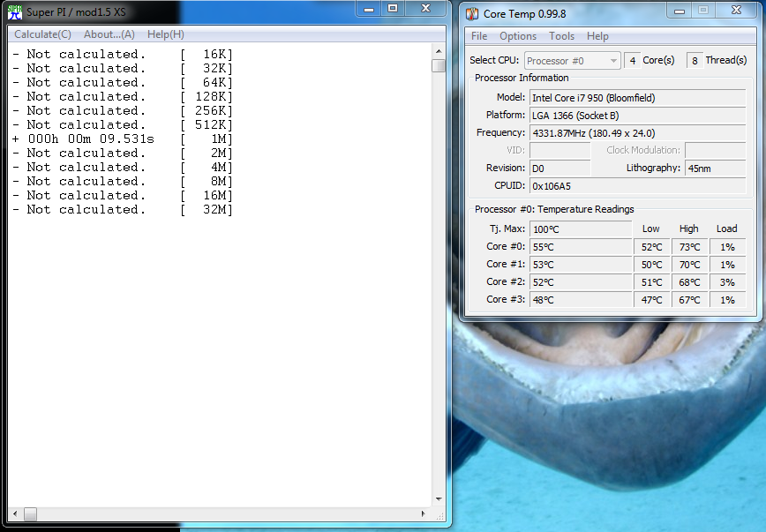This screenshot has width=766, height=532.
Task: Close the Core Temp window
Action: 736,10
